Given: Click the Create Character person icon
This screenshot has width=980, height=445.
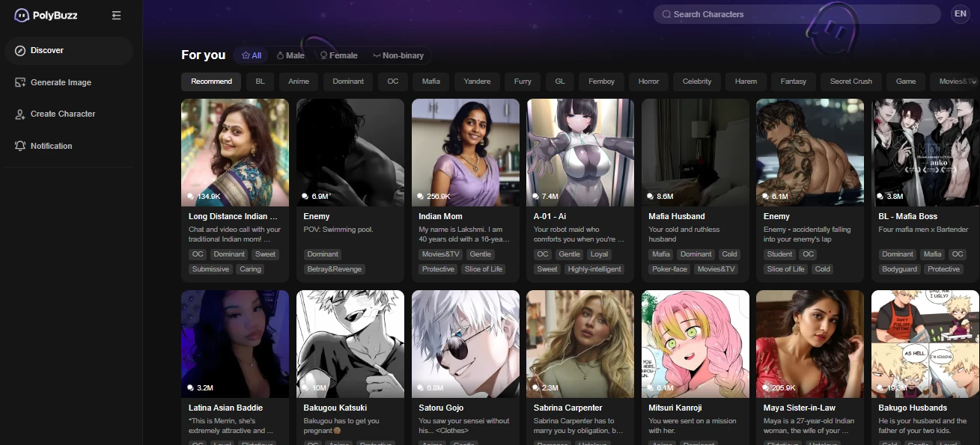Looking at the screenshot, I should click(20, 114).
